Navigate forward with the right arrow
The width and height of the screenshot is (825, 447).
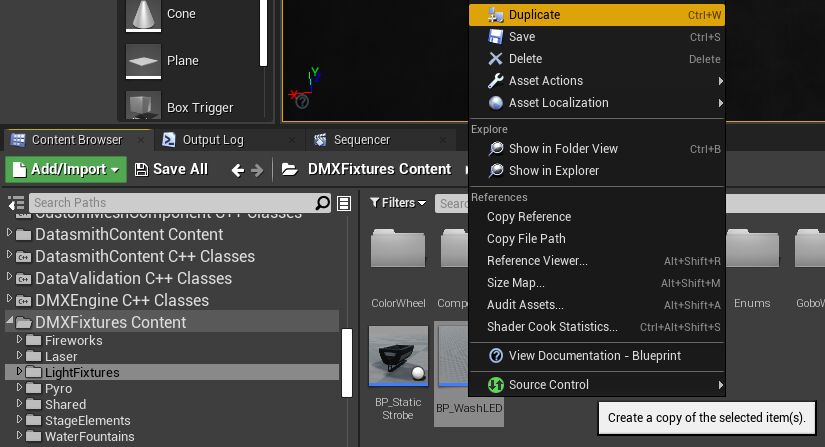(x=257, y=170)
